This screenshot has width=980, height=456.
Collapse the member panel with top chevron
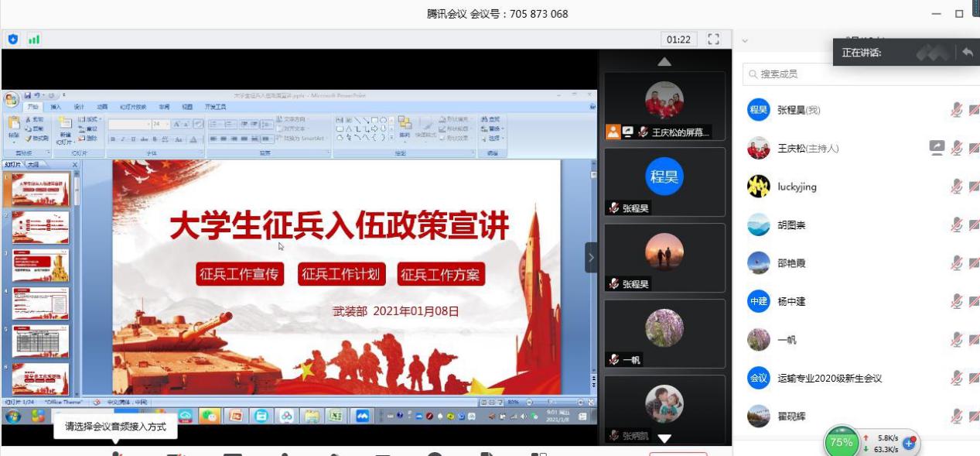[745, 39]
